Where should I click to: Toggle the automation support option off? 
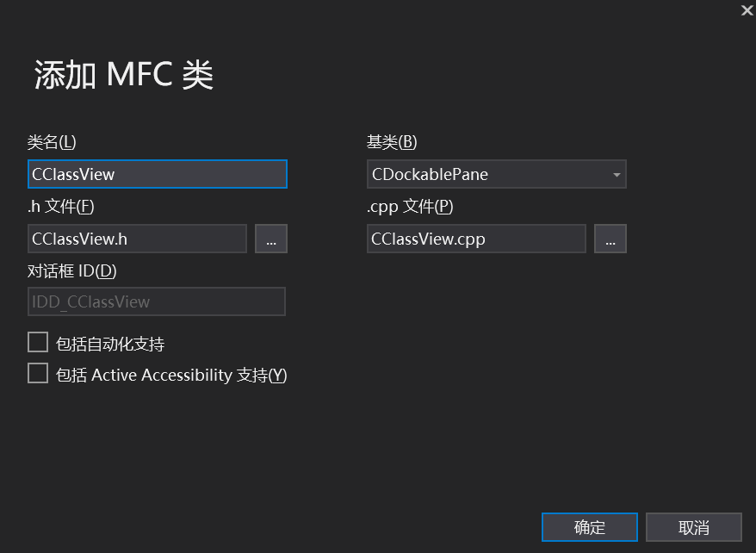click(x=38, y=342)
